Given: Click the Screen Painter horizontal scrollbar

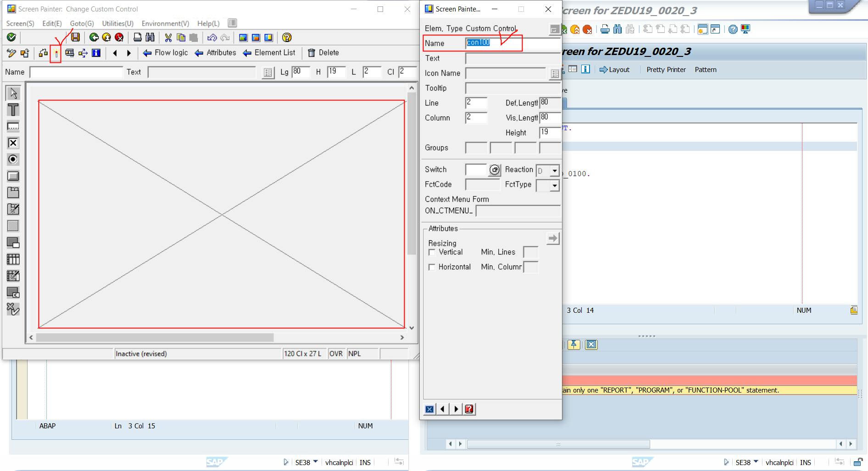Looking at the screenshot, I should (x=217, y=338).
